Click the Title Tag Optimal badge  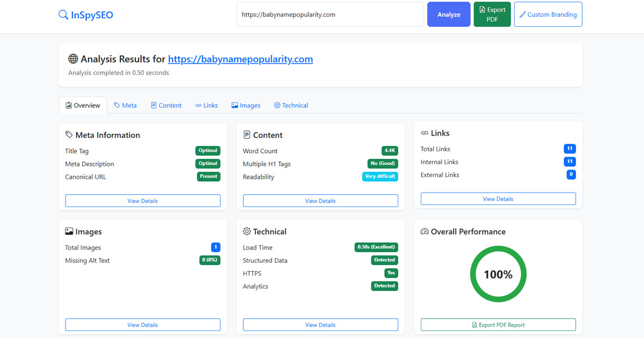tap(208, 151)
